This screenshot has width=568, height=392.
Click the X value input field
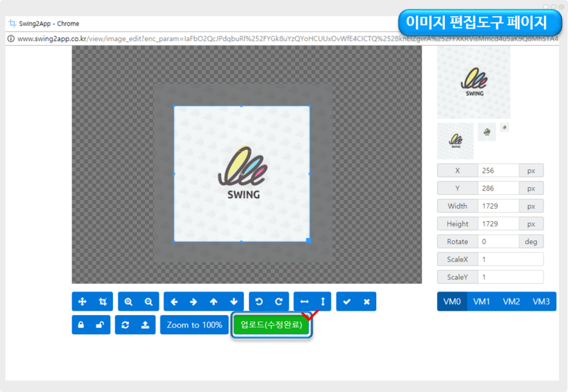pos(498,171)
